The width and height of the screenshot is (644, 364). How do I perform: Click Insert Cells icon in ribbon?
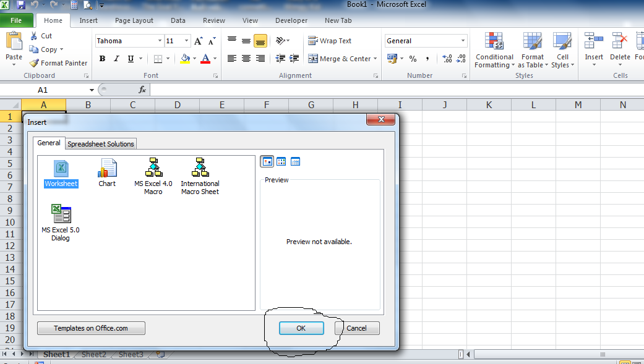[594, 41]
